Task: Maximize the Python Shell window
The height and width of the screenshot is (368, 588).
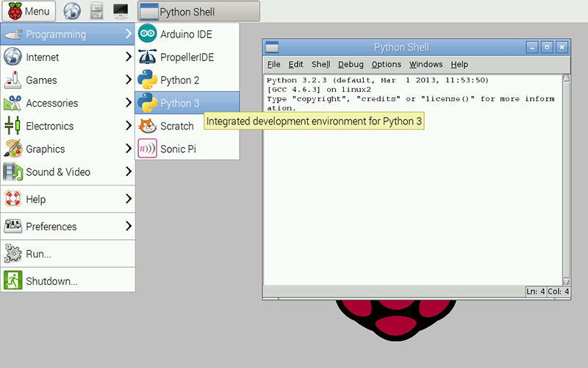Action: (x=547, y=47)
